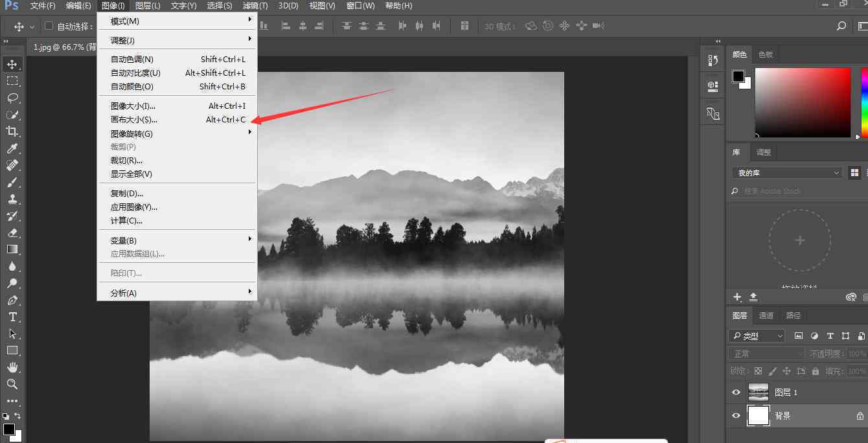Click the library upload icon

(x=753, y=297)
